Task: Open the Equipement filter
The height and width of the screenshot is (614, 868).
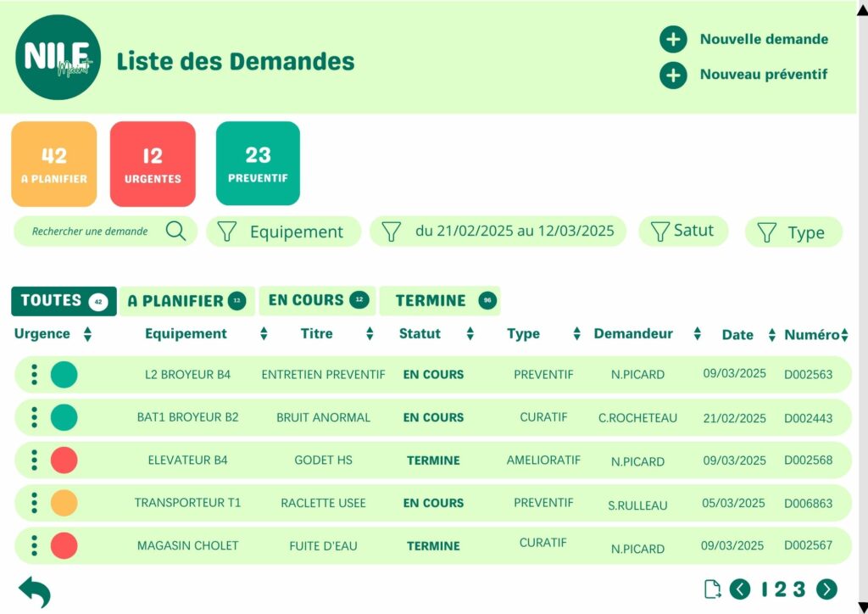Action: (x=283, y=232)
